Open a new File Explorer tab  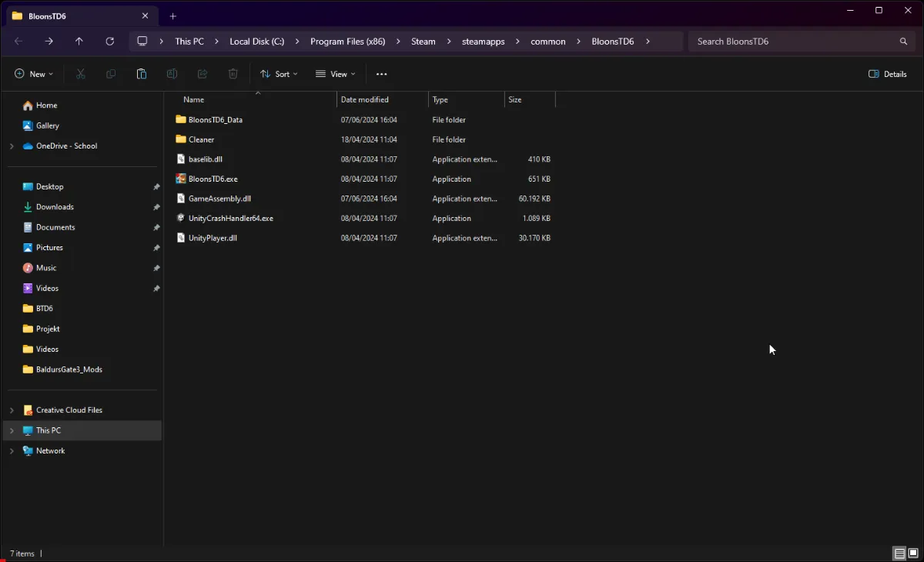click(x=172, y=15)
